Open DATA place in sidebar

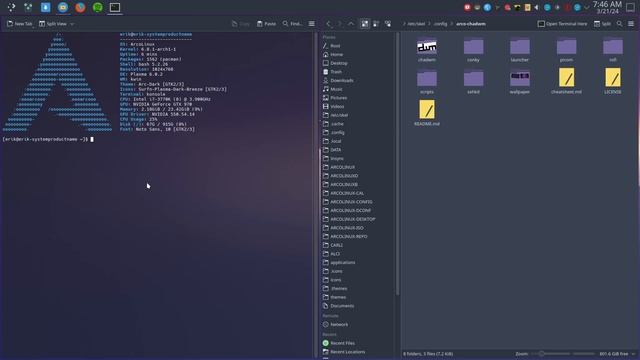pyautogui.click(x=358, y=149)
